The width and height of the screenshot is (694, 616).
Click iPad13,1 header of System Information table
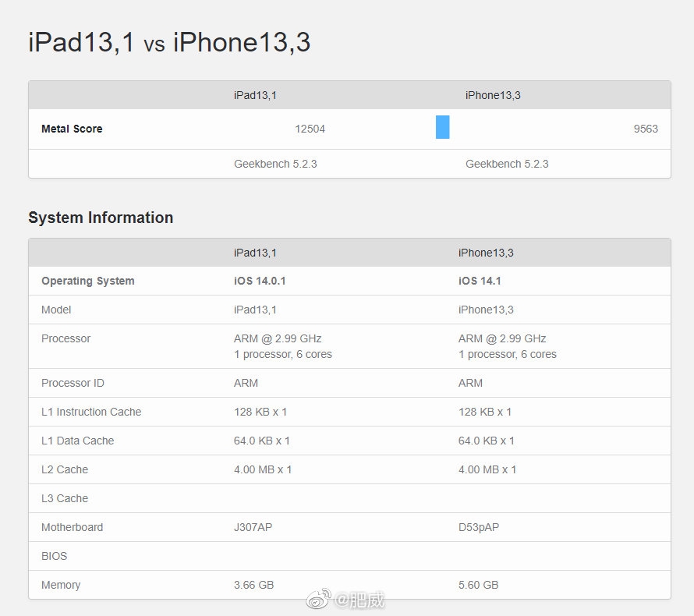(x=255, y=253)
